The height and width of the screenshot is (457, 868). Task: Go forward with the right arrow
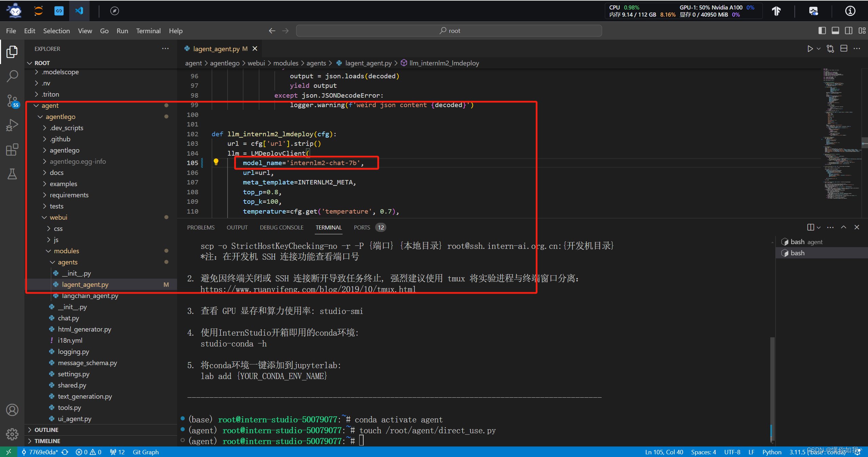pyautogui.click(x=286, y=31)
